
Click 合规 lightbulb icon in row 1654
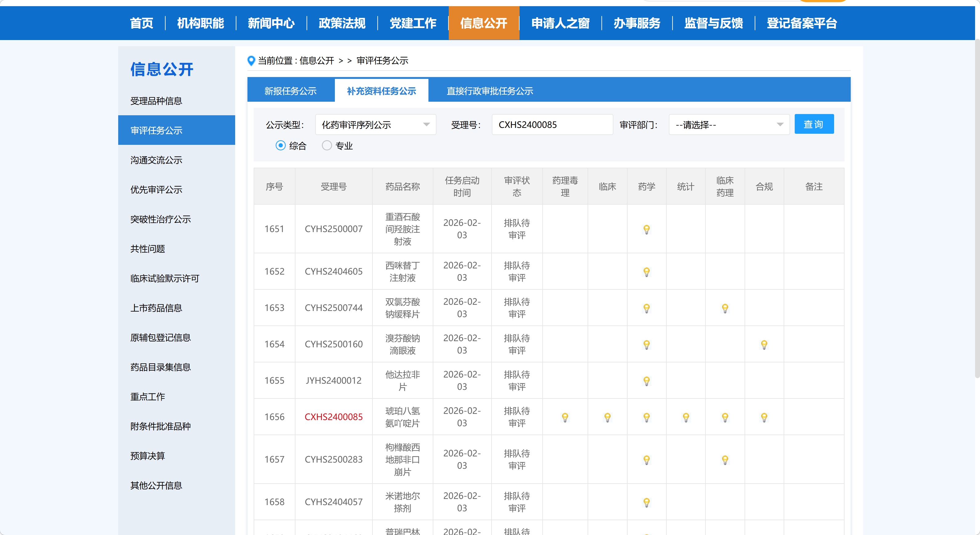pos(764,345)
